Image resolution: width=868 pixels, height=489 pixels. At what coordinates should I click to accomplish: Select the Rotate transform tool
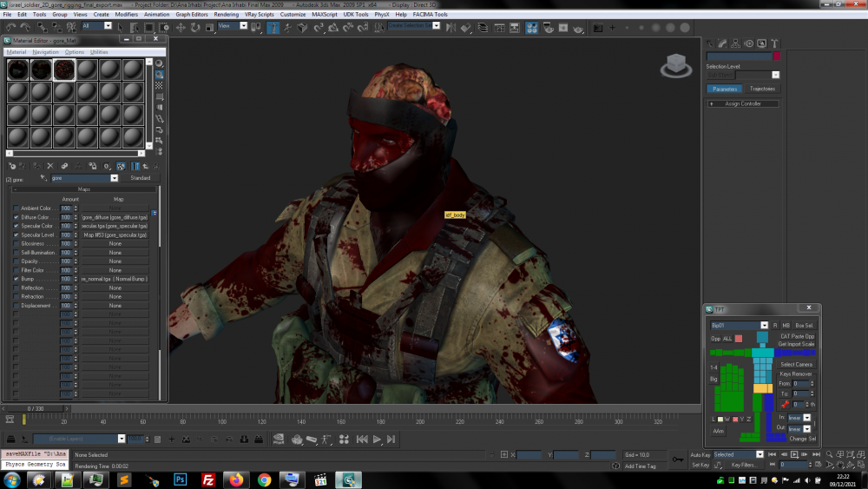[195, 27]
